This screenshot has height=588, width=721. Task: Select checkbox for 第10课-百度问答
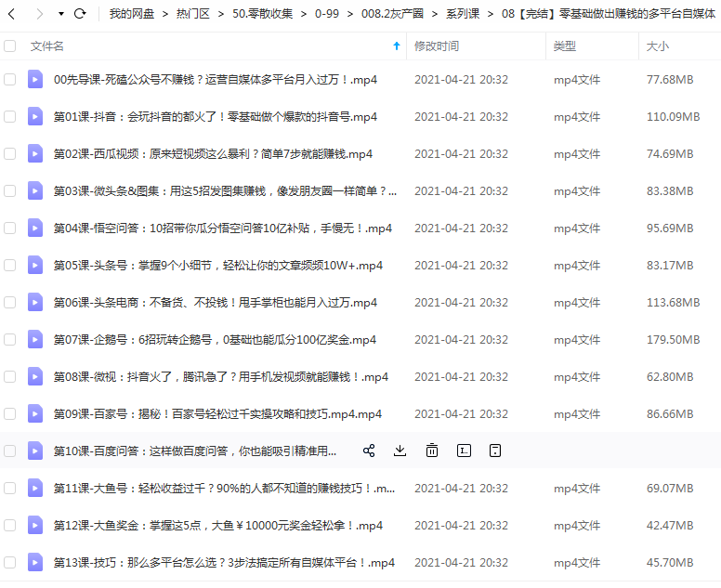point(9,451)
